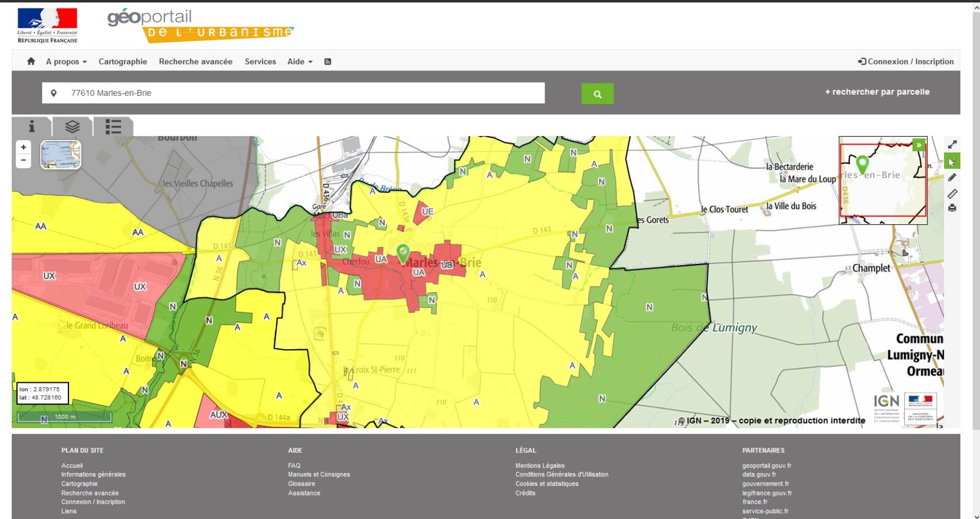980x519 pixels.
Task: Toggle the feature info cursor tool
Action: [952, 161]
